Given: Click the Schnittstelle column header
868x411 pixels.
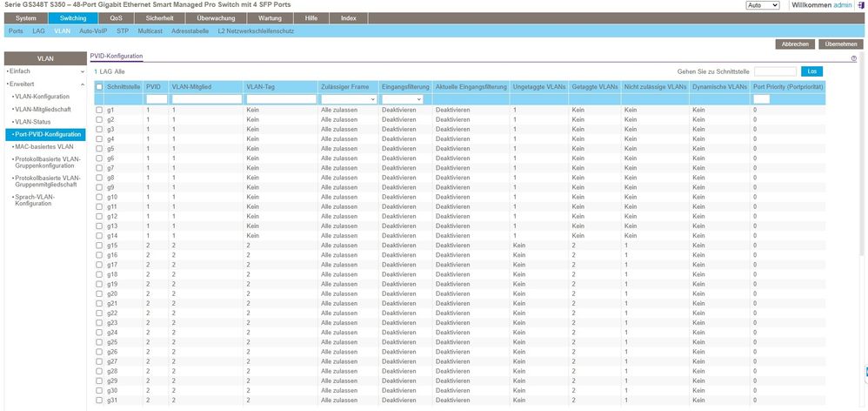Looking at the screenshot, I should (x=123, y=87).
